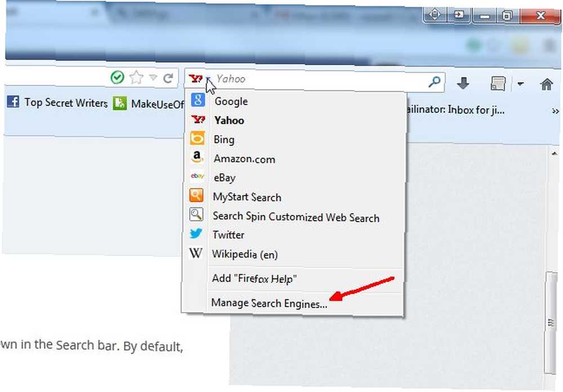
Task: Expand the bookmarks button dropdown arrow
Action: [x=520, y=84]
